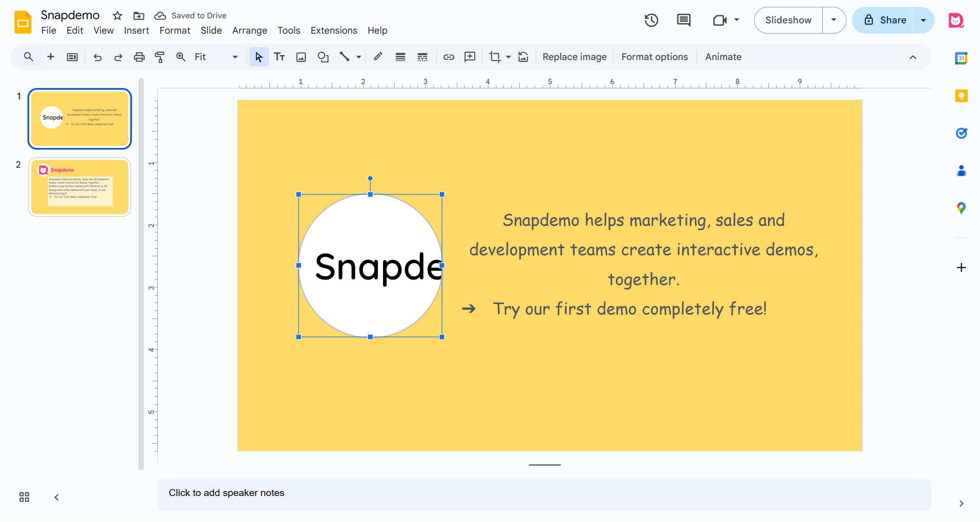980x522 pixels.
Task: Open Google Calendar side panel
Action: coord(961,58)
